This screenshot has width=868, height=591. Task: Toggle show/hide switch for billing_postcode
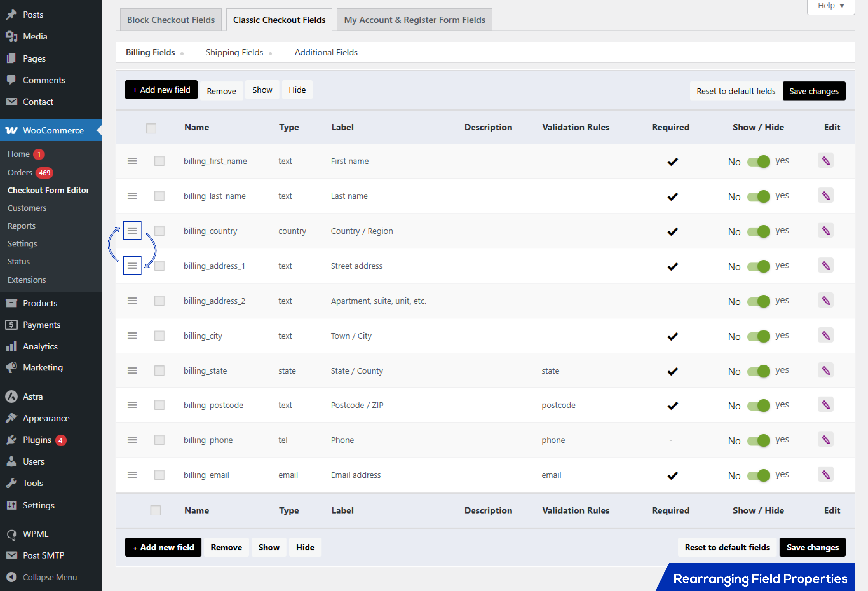759,405
